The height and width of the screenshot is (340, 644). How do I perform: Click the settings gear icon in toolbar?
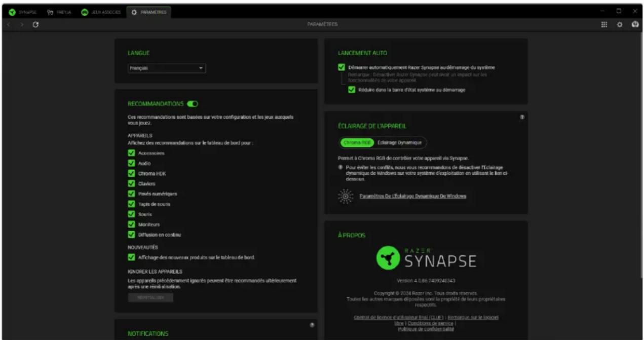(x=619, y=24)
